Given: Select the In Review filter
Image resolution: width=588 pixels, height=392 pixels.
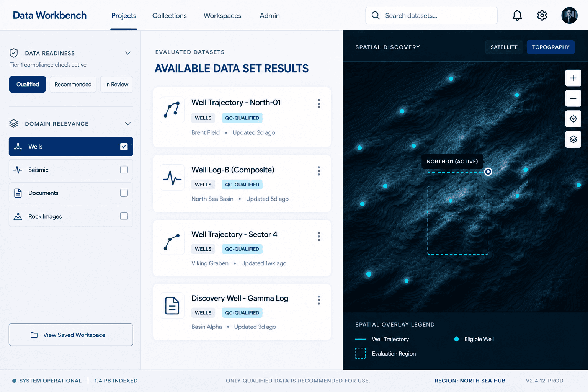Looking at the screenshot, I should [117, 84].
